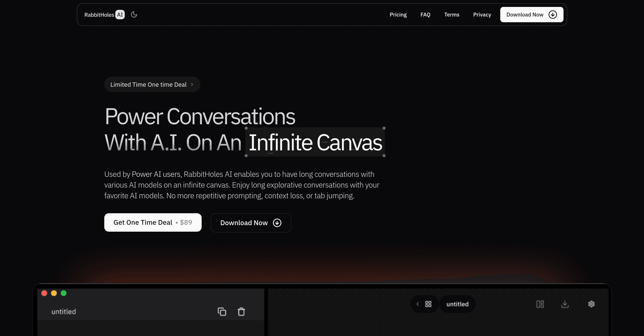Open the Privacy page link

coord(482,15)
